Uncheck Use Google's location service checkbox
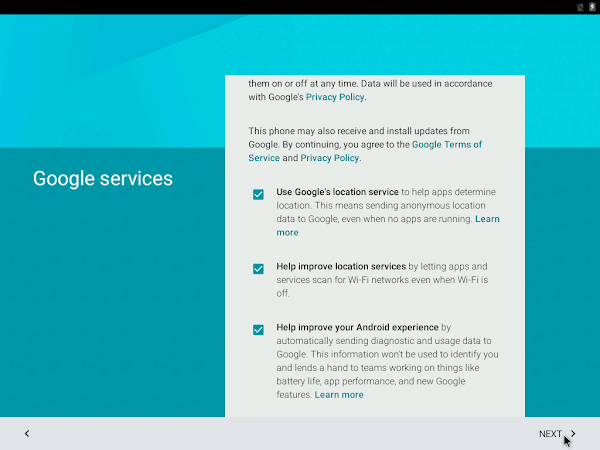Image resolution: width=600 pixels, height=450 pixels. pyautogui.click(x=258, y=194)
